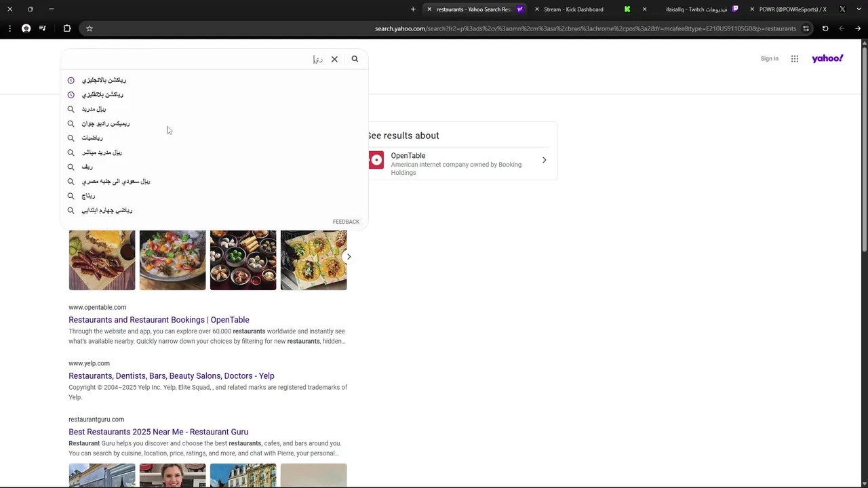Open Best Restaurants 2025 Near Me link
The height and width of the screenshot is (488, 868).
point(158,432)
